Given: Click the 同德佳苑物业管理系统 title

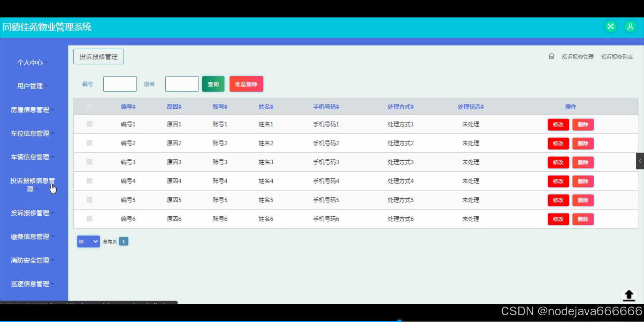Looking at the screenshot, I should click(x=47, y=27).
